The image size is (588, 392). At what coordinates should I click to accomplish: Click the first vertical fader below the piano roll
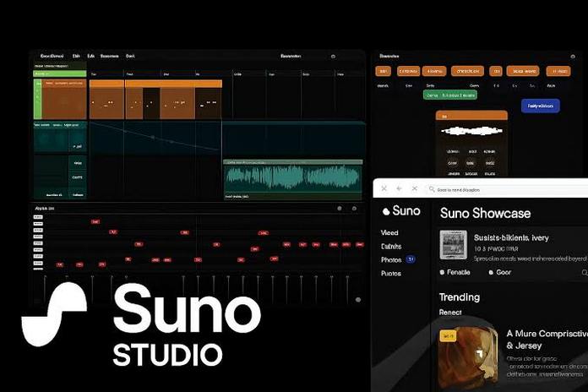45,288
